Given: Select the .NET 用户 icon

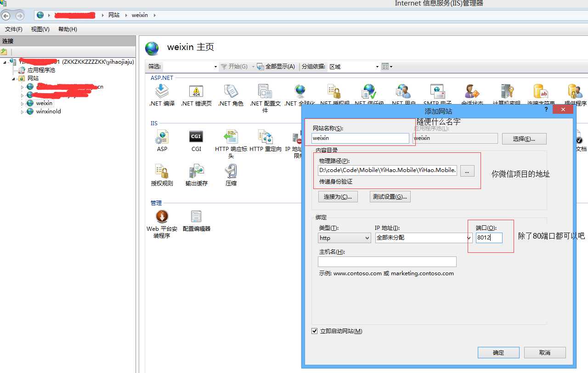Looking at the screenshot, I should pyautogui.click(x=403, y=91).
